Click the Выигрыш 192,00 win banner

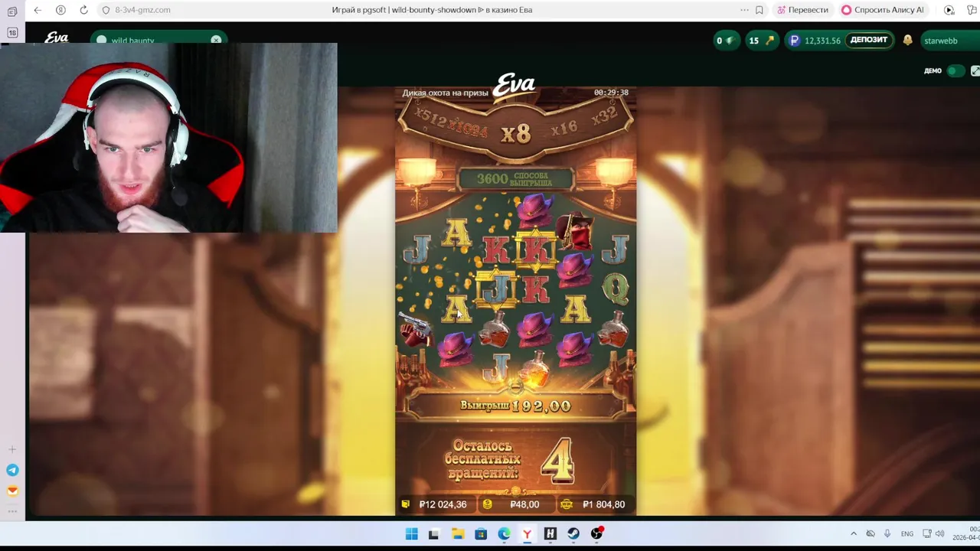pyautogui.click(x=515, y=406)
